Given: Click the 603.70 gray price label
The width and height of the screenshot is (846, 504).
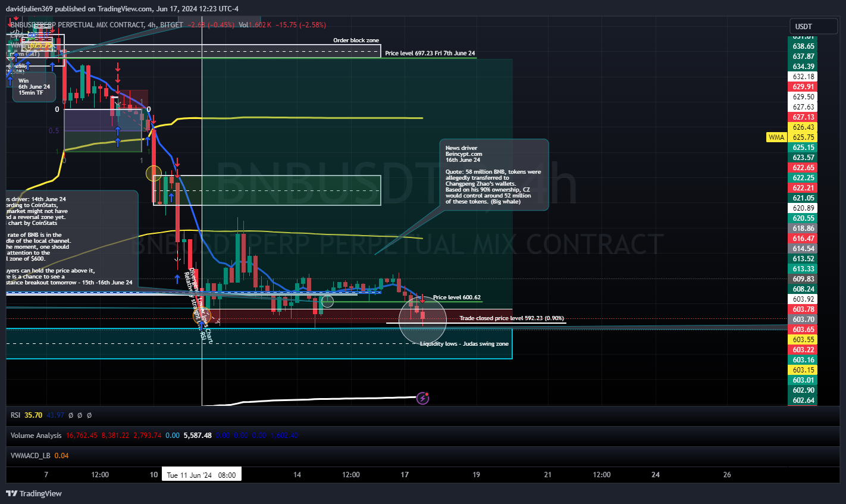Looking at the screenshot, I should click(x=803, y=320).
